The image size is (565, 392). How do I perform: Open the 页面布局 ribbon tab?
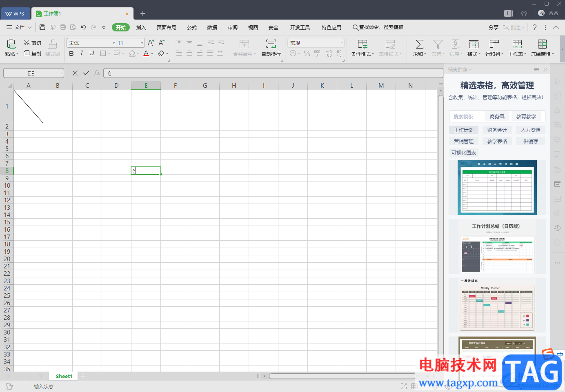167,27
